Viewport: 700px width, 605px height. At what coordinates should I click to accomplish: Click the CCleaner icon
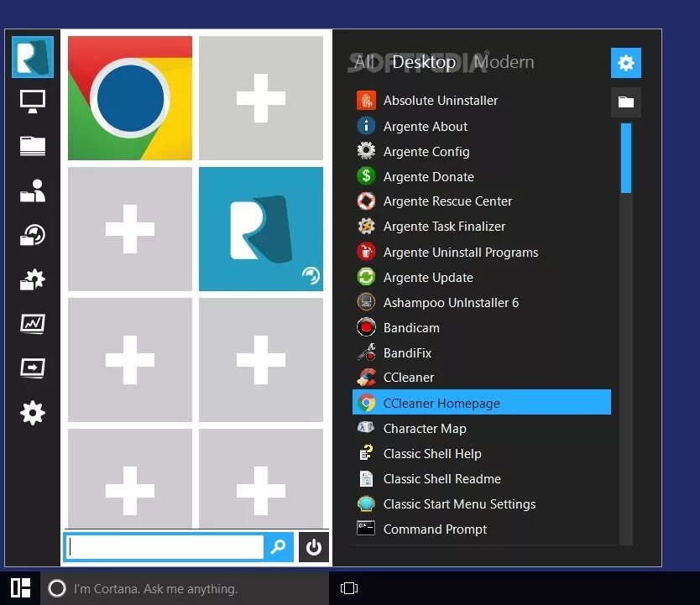click(x=366, y=377)
